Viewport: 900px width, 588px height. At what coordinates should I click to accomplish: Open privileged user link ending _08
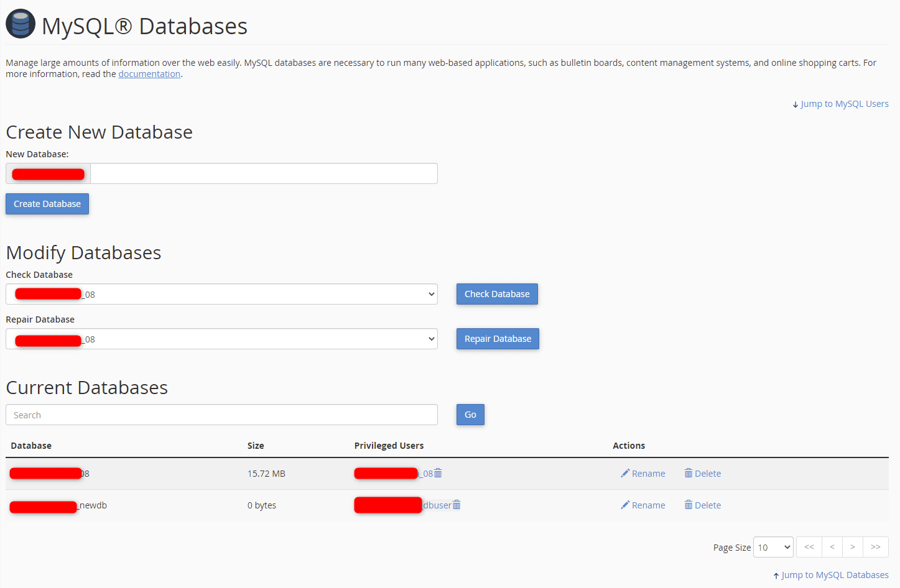coord(394,474)
